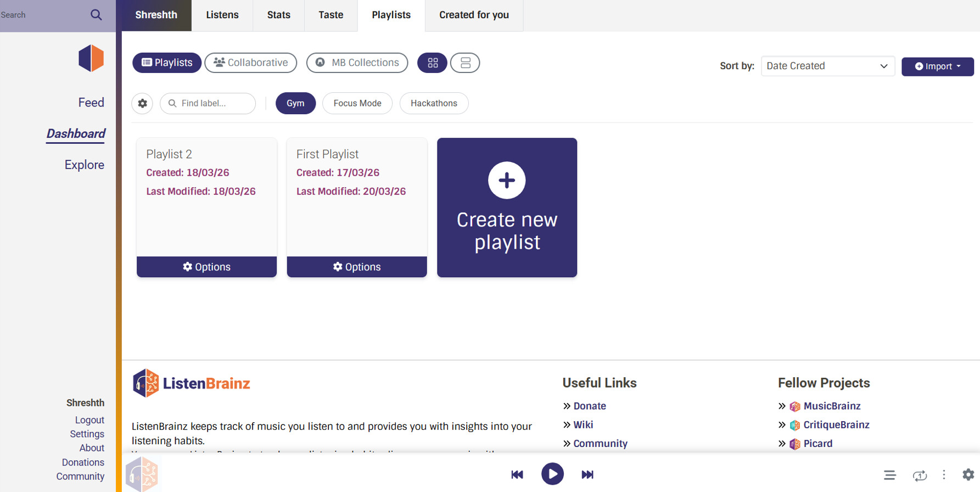This screenshot has width=980, height=492.
Task: Skip to next track
Action: [587, 474]
